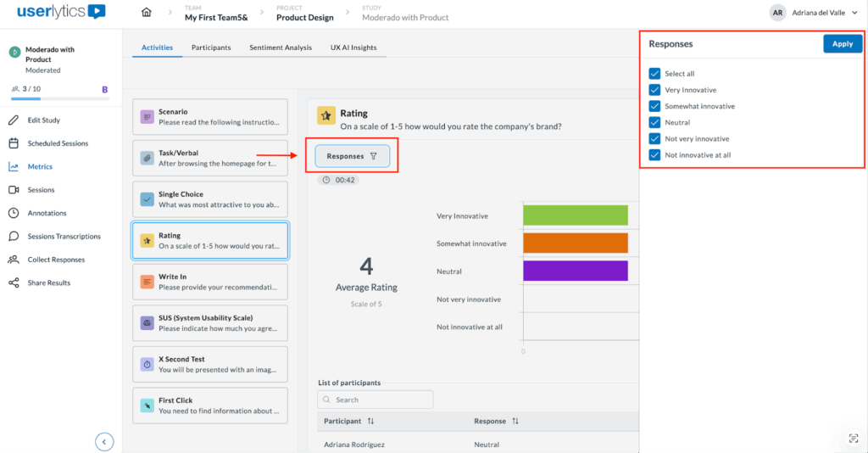The height and width of the screenshot is (453, 868).
Task: Click the Annotations clock icon
Action: point(14,213)
